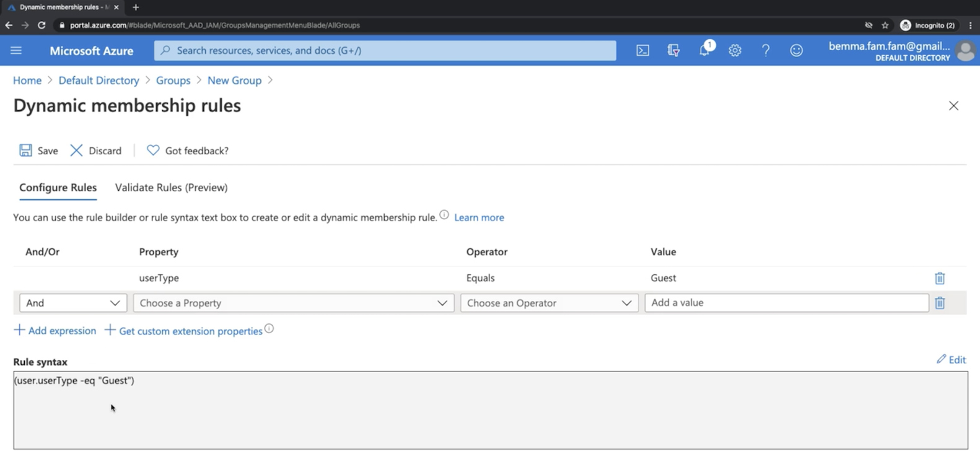Click the userType property cell
The height and width of the screenshot is (462, 980).
coord(159,278)
